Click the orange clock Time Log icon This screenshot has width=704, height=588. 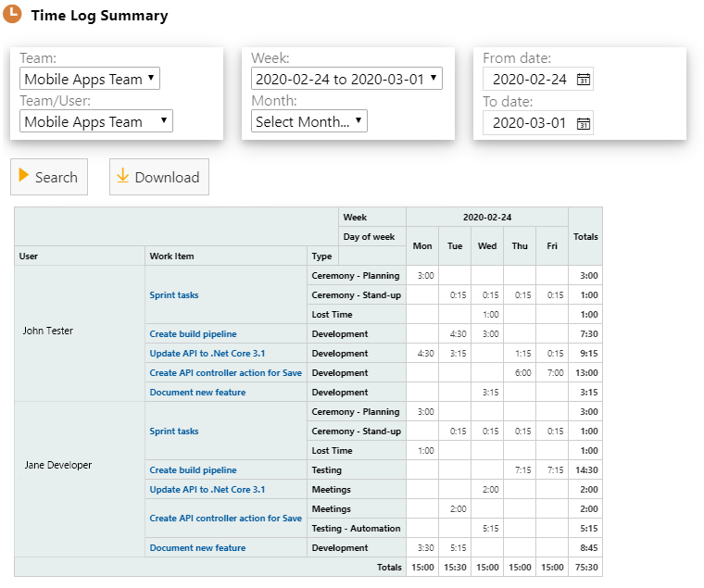coord(12,14)
